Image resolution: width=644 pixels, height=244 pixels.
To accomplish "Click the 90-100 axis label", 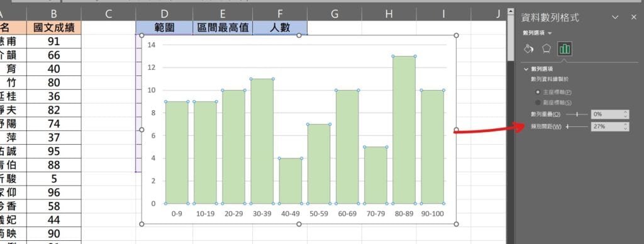I will [433, 214].
